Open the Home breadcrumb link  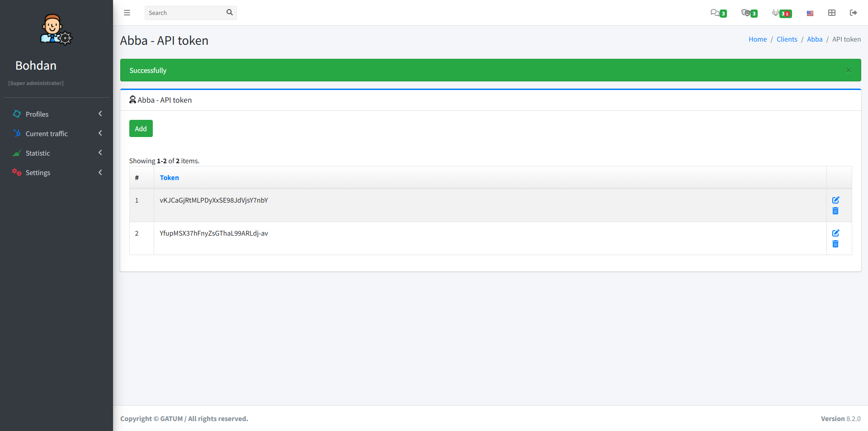(x=757, y=39)
